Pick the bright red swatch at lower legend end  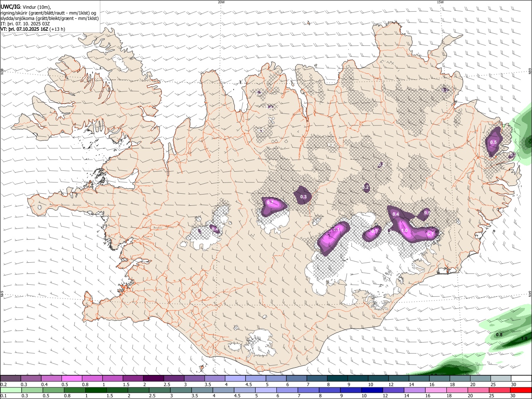521,390
